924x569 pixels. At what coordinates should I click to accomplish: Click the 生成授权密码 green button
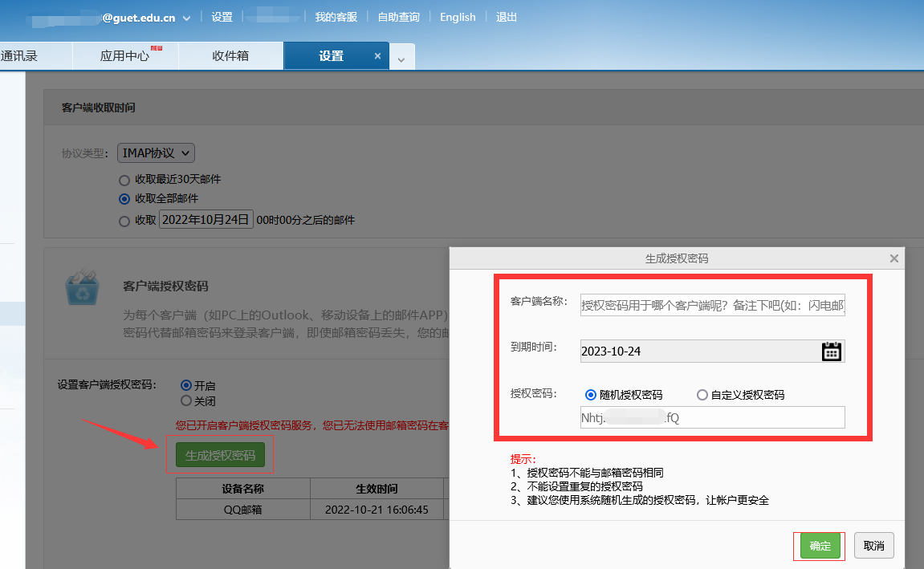pyautogui.click(x=220, y=455)
